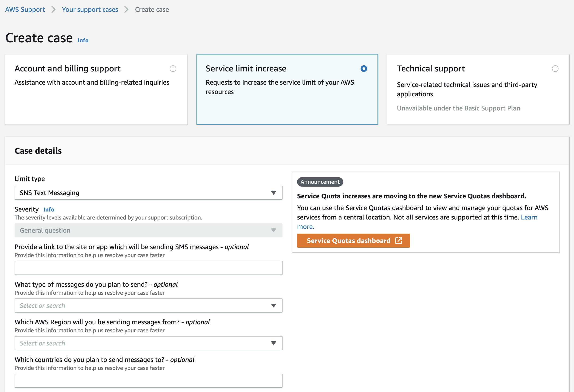Click the disabled General question severity dropdown
The image size is (574, 392).
click(148, 230)
